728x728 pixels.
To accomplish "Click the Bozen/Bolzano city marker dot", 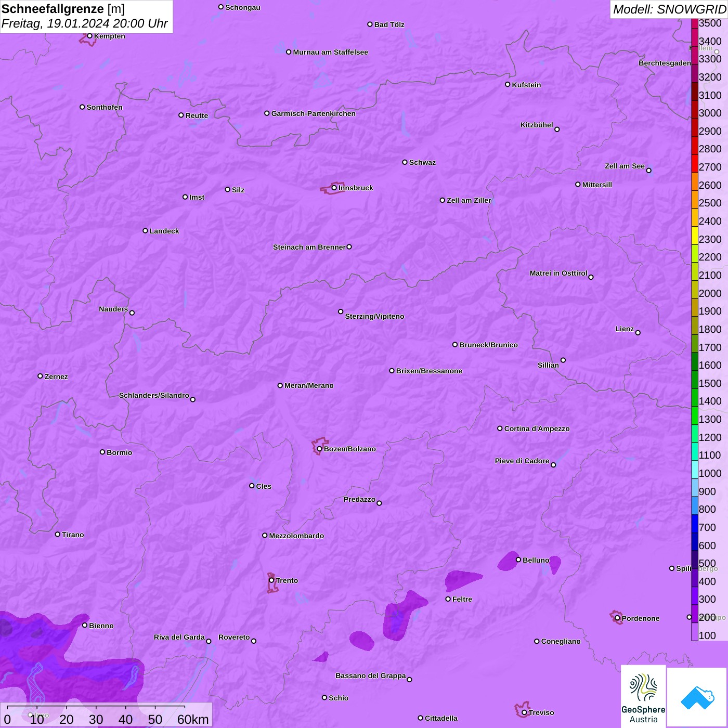I will pos(319,449).
